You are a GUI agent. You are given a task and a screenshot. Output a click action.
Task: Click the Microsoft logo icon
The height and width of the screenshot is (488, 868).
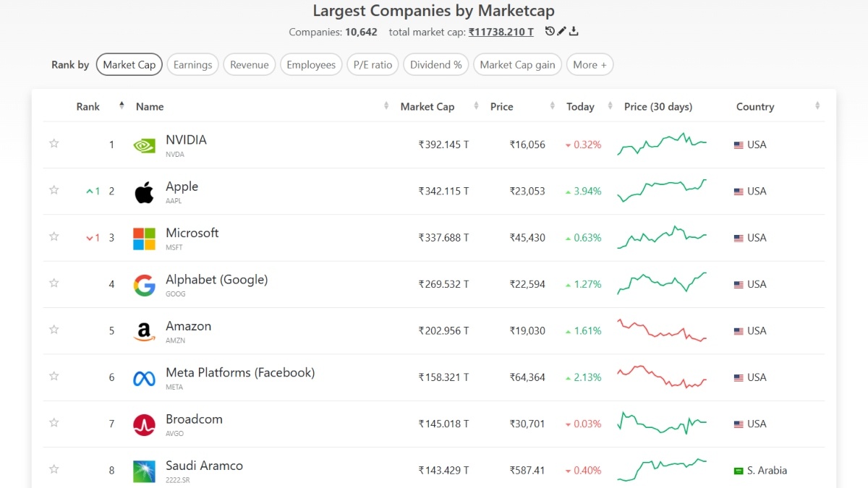[x=144, y=238]
